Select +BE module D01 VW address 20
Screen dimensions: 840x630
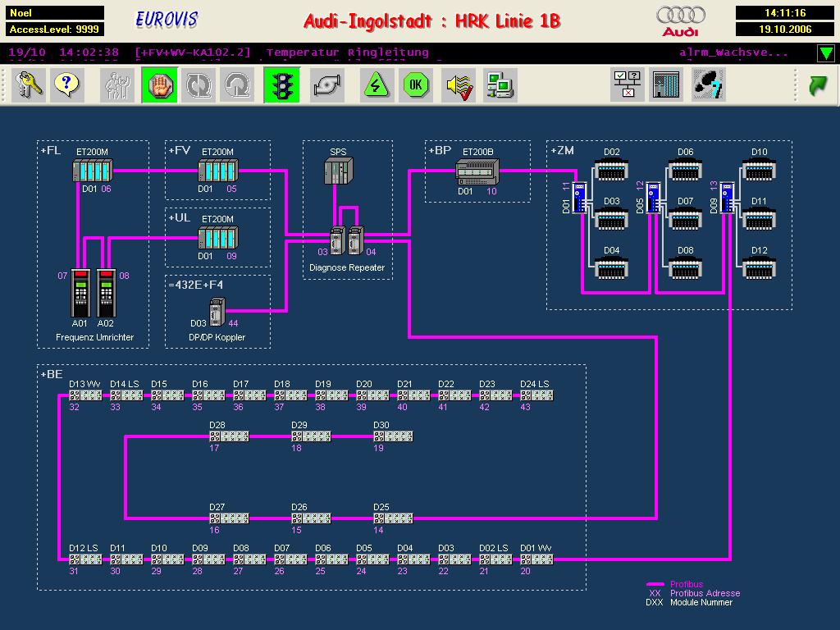tap(536, 559)
